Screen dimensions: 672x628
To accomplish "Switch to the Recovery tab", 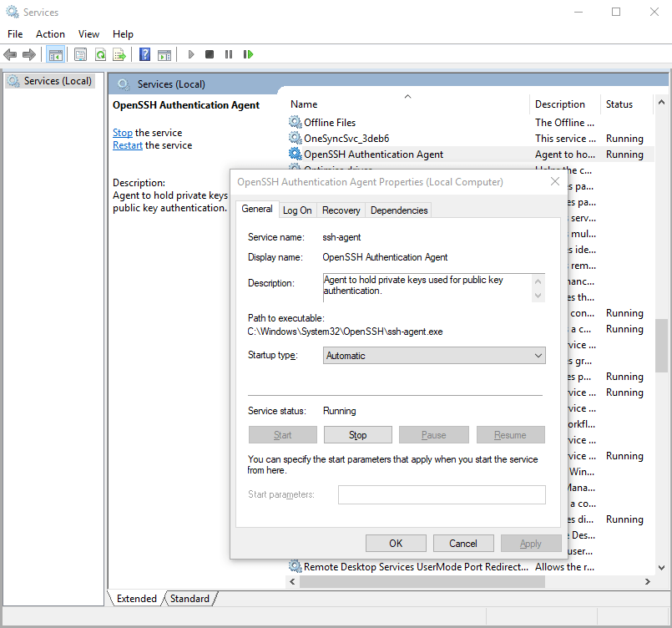I will (341, 210).
